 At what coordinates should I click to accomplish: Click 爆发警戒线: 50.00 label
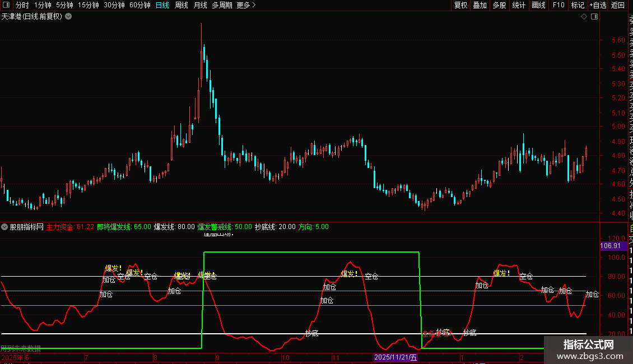tap(225, 227)
